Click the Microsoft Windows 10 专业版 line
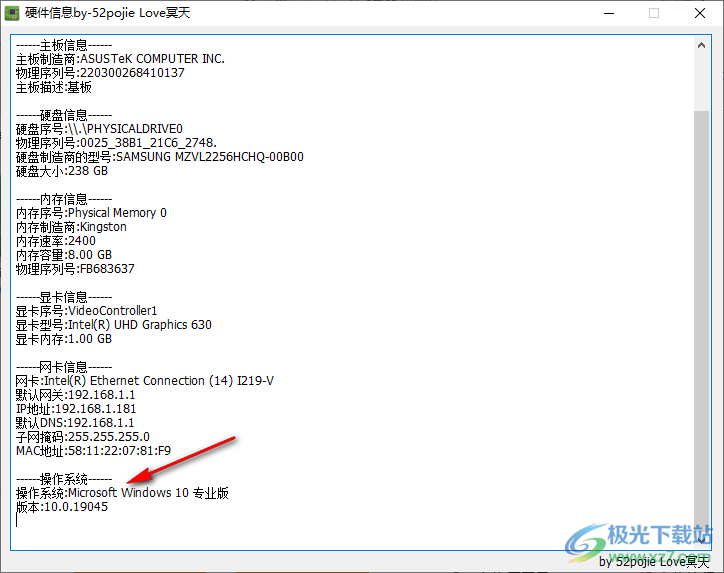Image resolution: width=724 pixels, height=573 pixels. [122, 492]
